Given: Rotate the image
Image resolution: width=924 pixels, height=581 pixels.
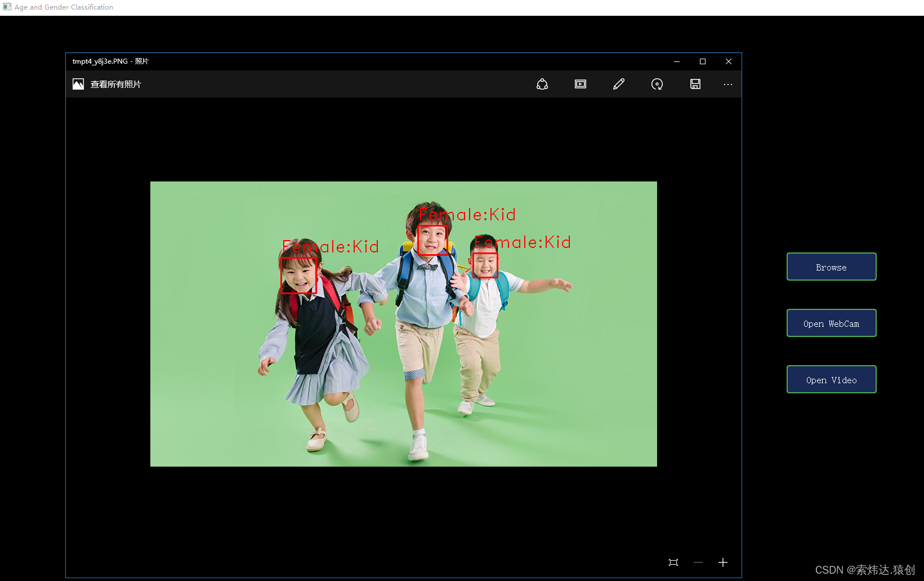Looking at the screenshot, I should tap(657, 83).
